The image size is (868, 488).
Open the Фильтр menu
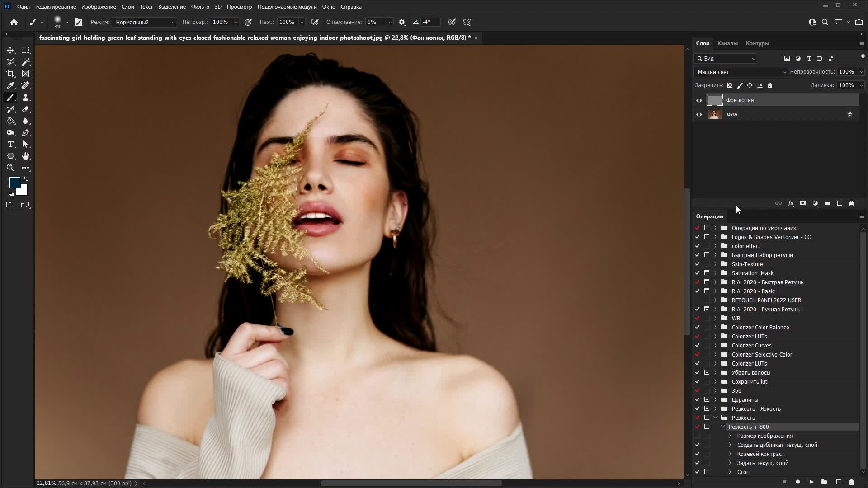[x=200, y=7]
